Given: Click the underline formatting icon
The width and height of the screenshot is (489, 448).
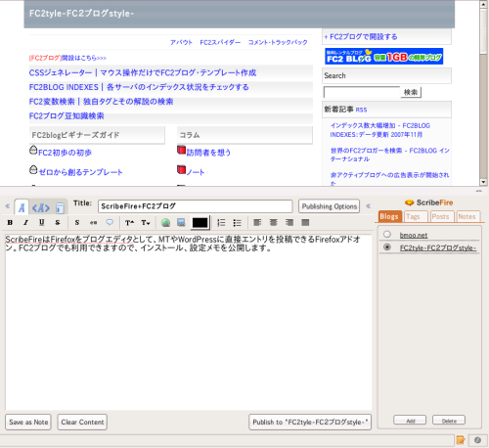Looking at the screenshot, I should (x=42, y=223).
